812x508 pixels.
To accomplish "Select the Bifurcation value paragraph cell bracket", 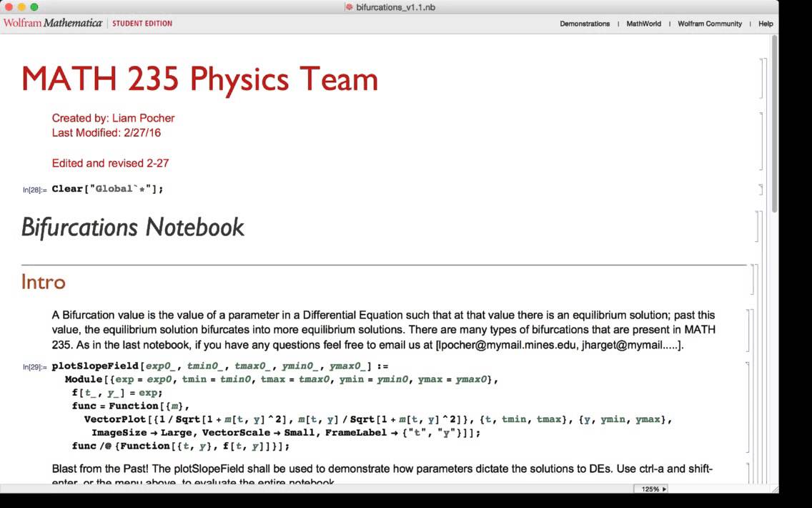I will (749, 331).
